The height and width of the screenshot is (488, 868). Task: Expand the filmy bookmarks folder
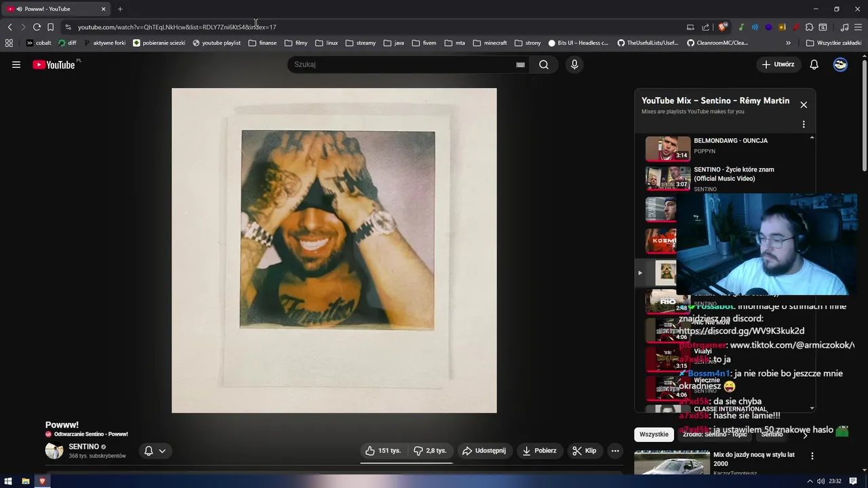click(296, 43)
